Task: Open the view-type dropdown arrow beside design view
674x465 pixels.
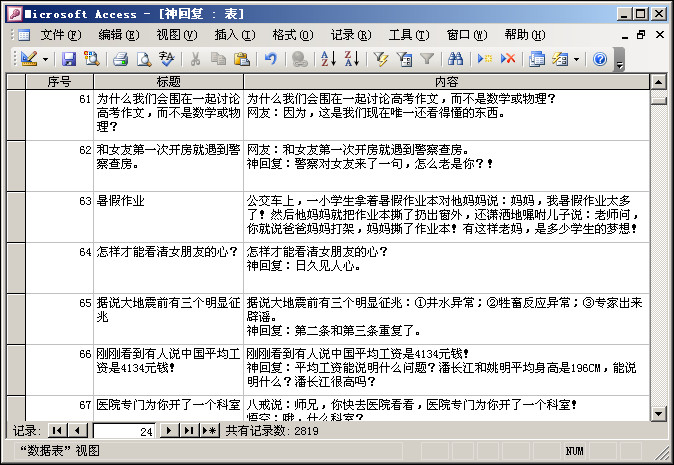Action: (45, 59)
